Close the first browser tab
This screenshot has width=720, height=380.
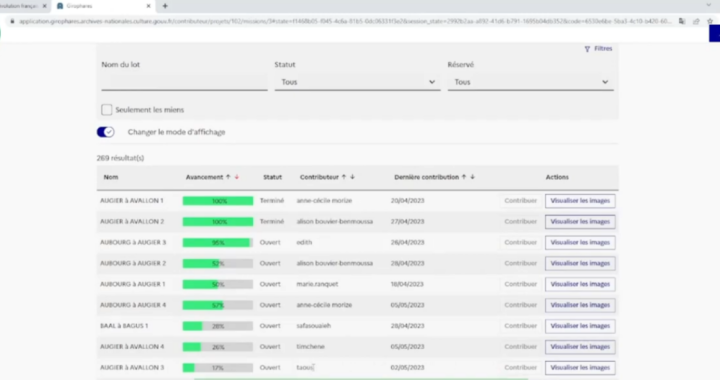[45, 6]
